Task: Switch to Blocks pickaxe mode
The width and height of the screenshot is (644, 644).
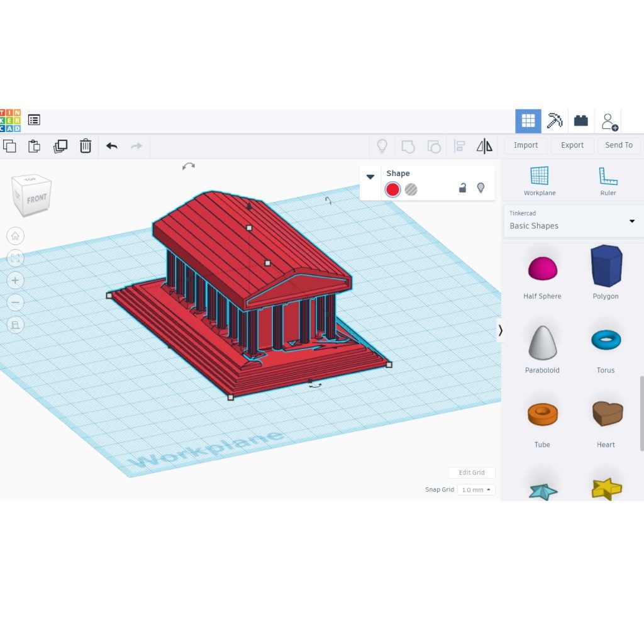Action: point(555,121)
